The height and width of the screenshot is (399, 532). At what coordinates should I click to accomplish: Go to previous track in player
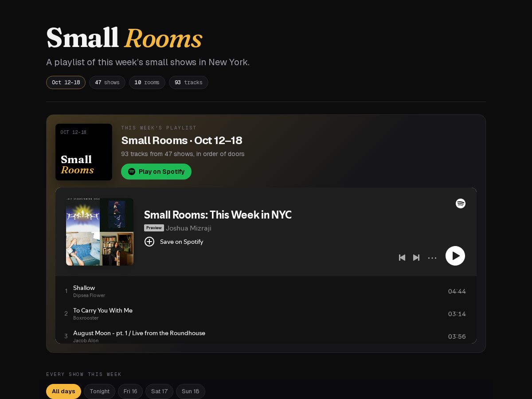(402, 258)
